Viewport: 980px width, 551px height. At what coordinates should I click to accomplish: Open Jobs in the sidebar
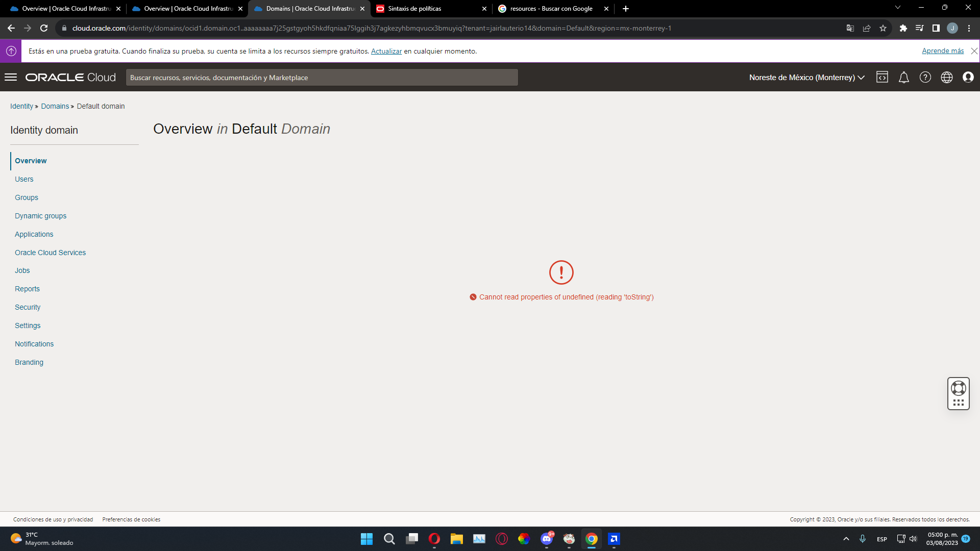click(x=22, y=270)
